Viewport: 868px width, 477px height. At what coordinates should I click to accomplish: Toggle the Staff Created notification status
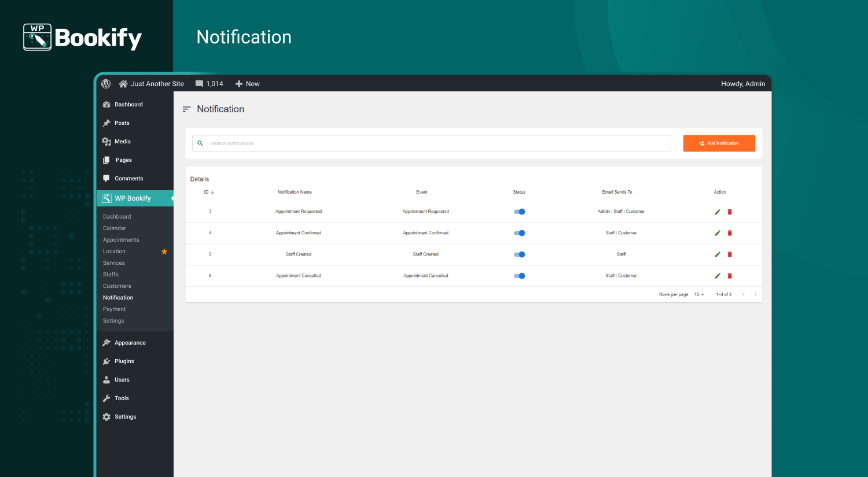519,254
